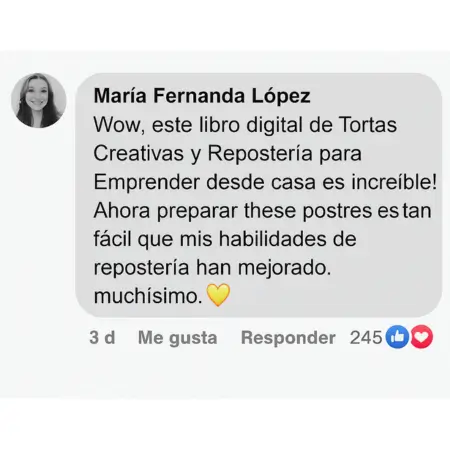Click the word "increíble!" in the comment

point(394,182)
